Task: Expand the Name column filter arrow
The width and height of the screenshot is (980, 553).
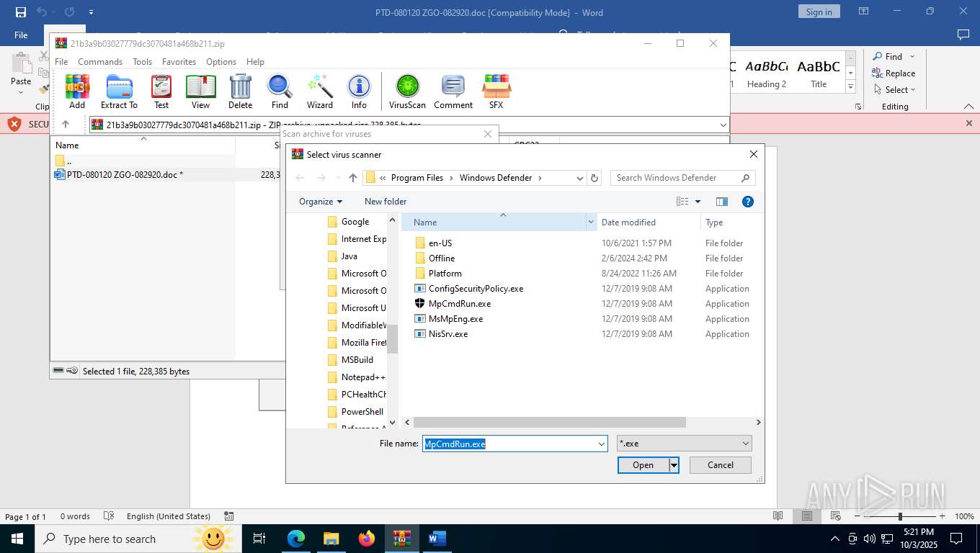Action: tap(592, 222)
